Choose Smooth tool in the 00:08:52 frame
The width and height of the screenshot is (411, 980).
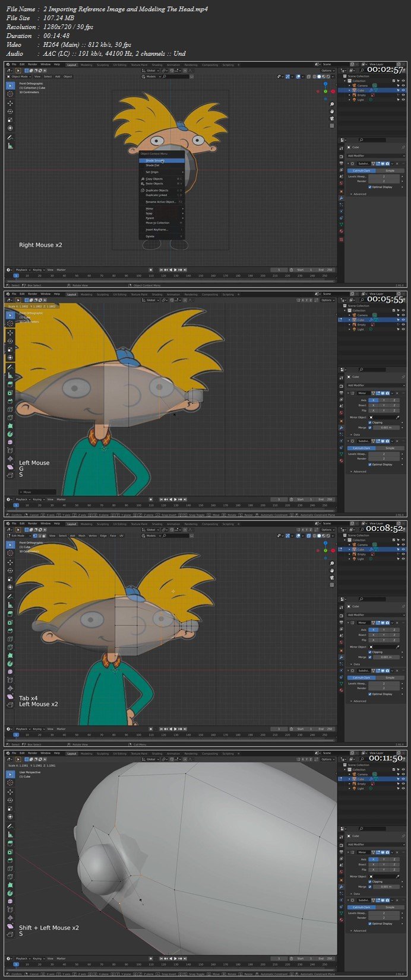pyautogui.click(x=10, y=672)
